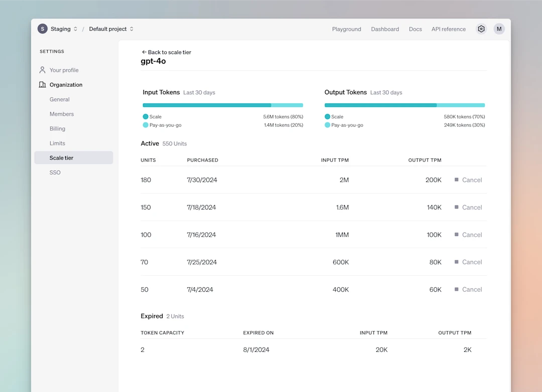Open the settings gear in the top bar
The height and width of the screenshot is (392, 542).
(x=481, y=29)
